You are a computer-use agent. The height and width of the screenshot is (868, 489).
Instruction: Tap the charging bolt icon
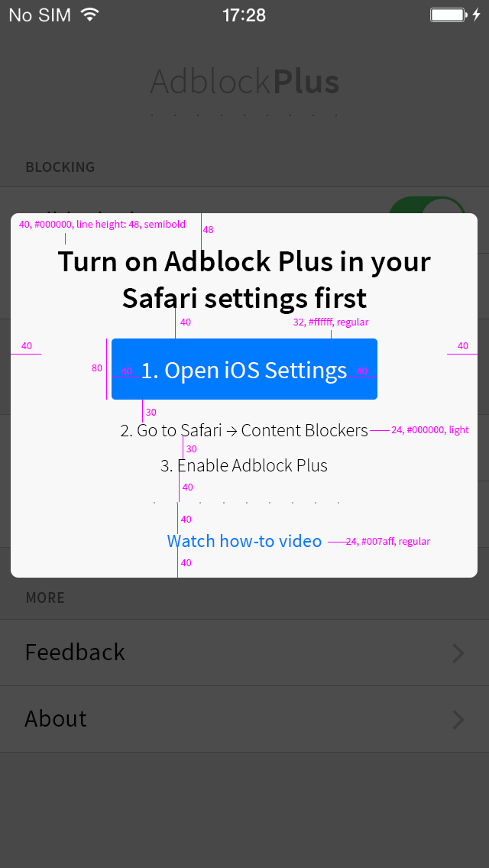coord(476,15)
